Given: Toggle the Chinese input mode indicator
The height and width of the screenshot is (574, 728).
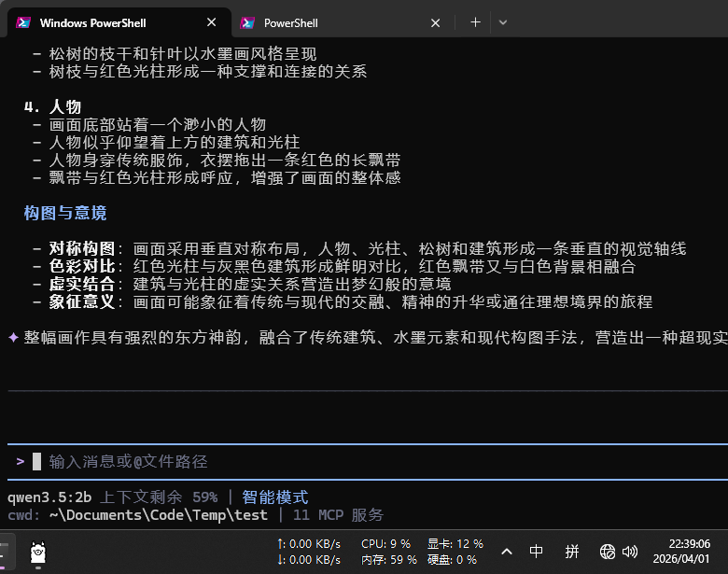Looking at the screenshot, I should [537, 552].
